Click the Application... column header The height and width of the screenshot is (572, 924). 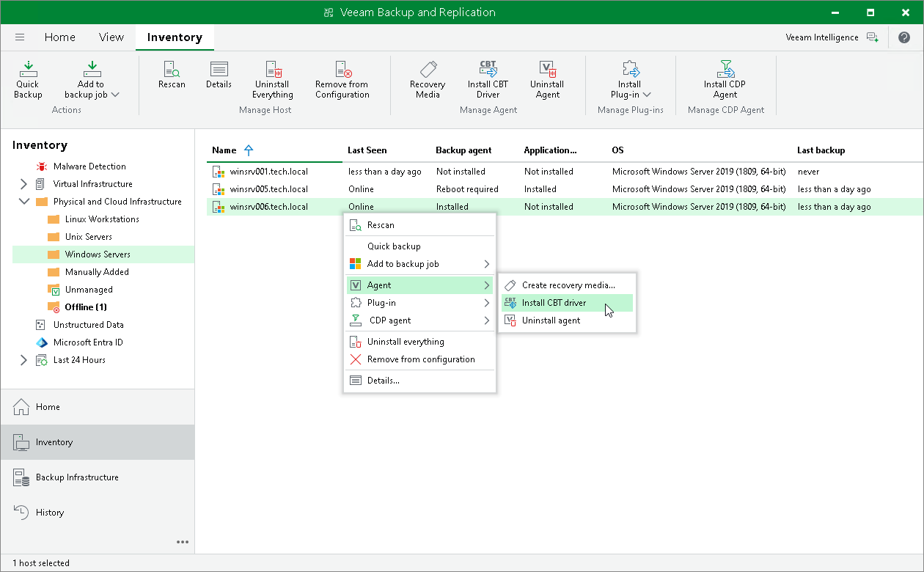click(550, 150)
